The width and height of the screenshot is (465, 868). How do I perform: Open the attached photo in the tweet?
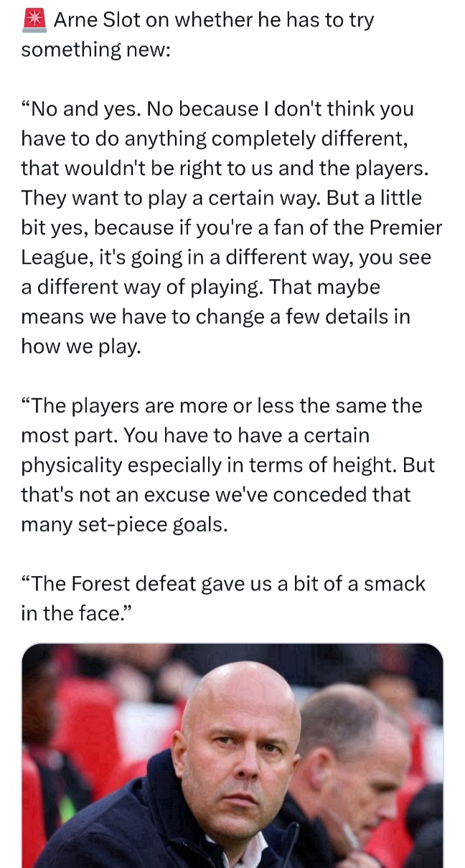coord(232,755)
